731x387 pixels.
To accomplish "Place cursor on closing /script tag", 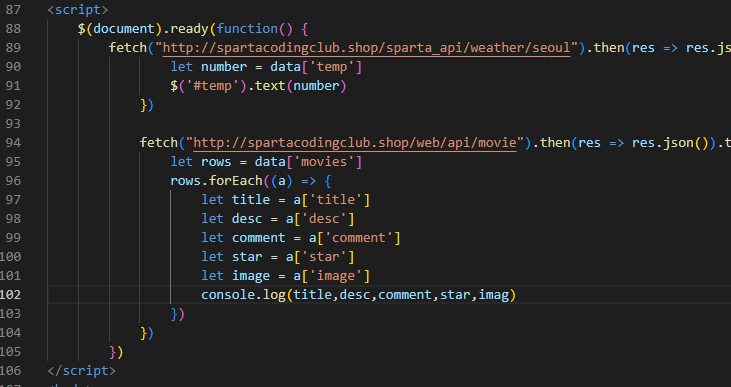I will click(x=82, y=371).
